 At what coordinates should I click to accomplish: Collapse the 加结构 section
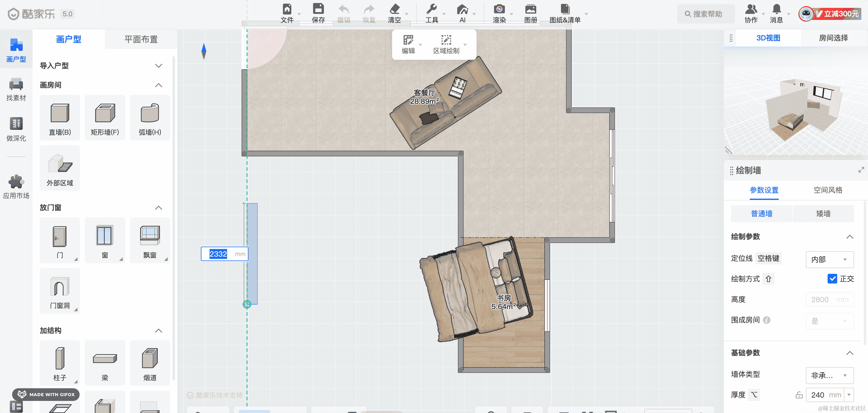(x=158, y=331)
